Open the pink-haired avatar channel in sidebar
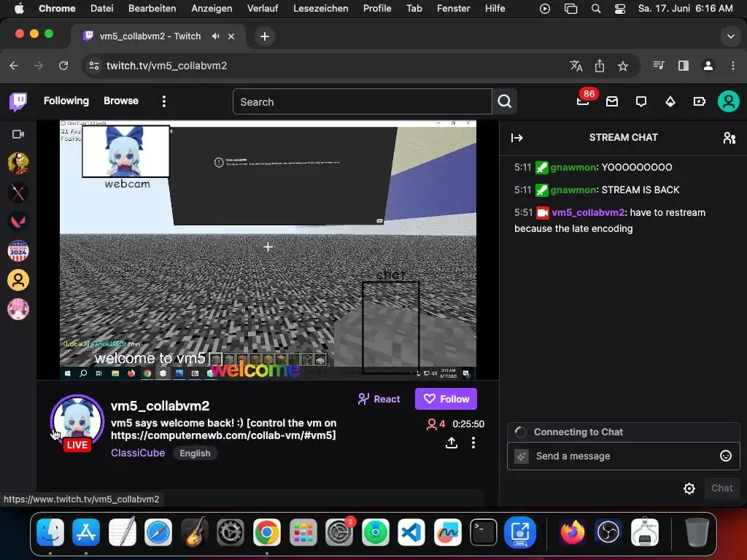This screenshot has height=560, width=747. pyautogui.click(x=18, y=309)
